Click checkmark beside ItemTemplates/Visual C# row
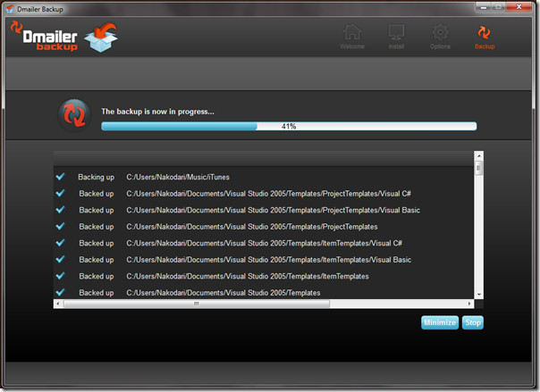The height and width of the screenshot is (392, 540). 60,243
